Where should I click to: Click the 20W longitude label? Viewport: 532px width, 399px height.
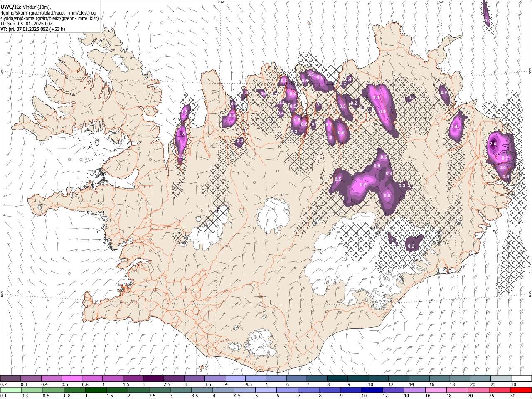[221, 2]
